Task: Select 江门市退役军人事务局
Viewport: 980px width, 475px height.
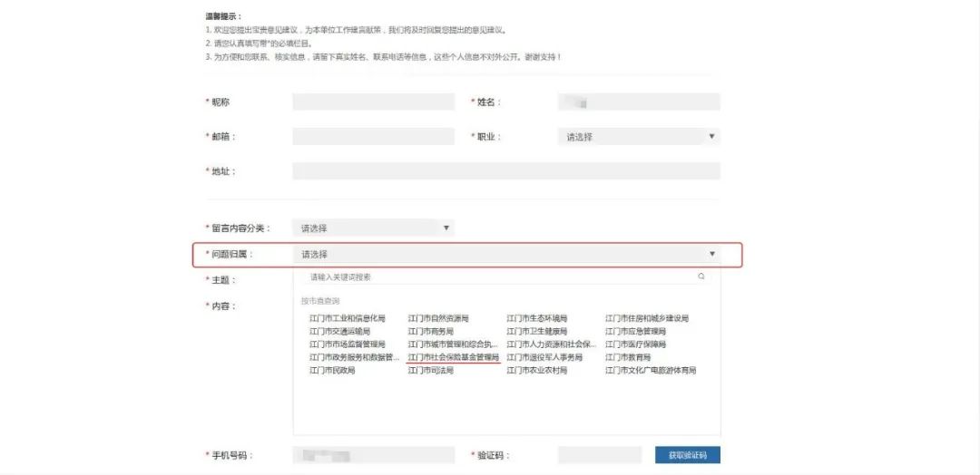Action: (x=544, y=358)
